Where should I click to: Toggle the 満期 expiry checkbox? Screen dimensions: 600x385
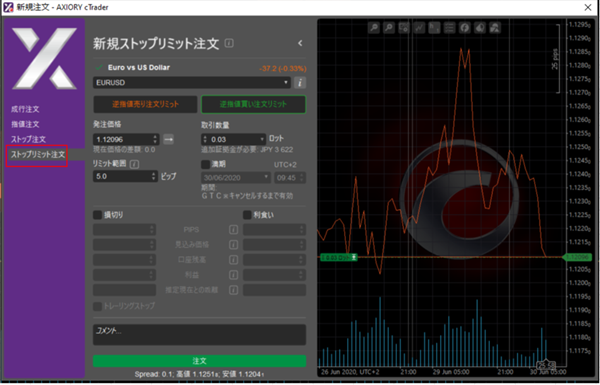(x=205, y=164)
